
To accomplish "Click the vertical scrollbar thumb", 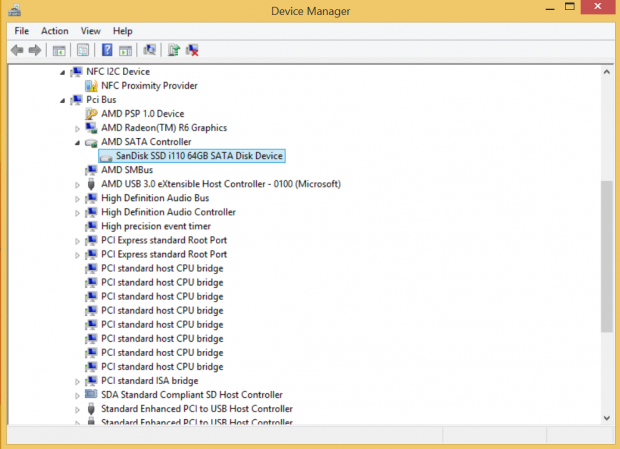I will pyautogui.click(x=607, y=256).
